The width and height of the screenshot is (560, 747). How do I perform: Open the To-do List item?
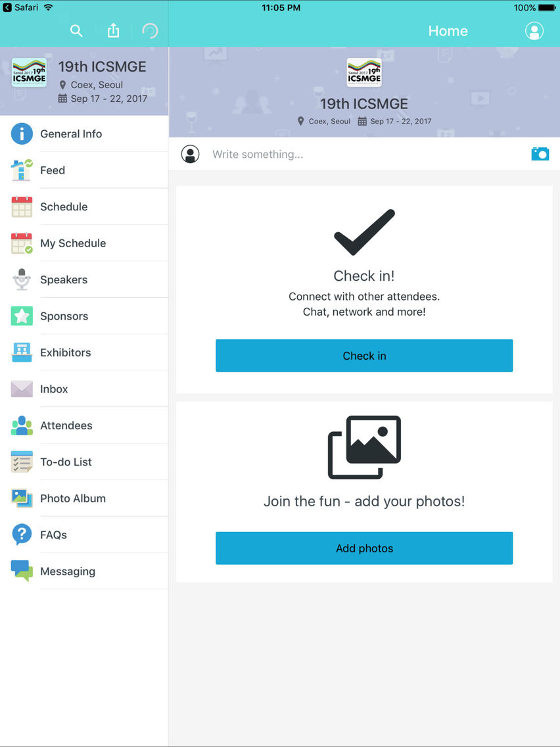[84, 462]
